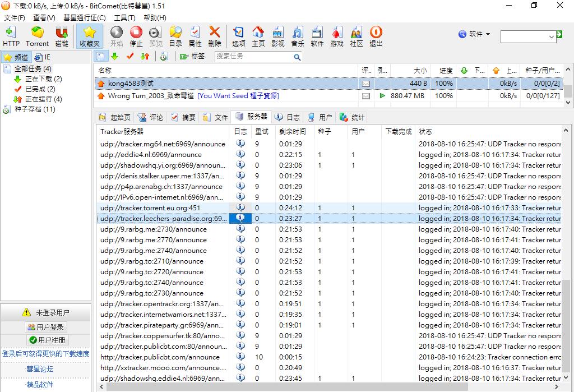Screen dimensions: 574x392
Task: Click the red 停止 stop icon
Action: tap(136, 36)
